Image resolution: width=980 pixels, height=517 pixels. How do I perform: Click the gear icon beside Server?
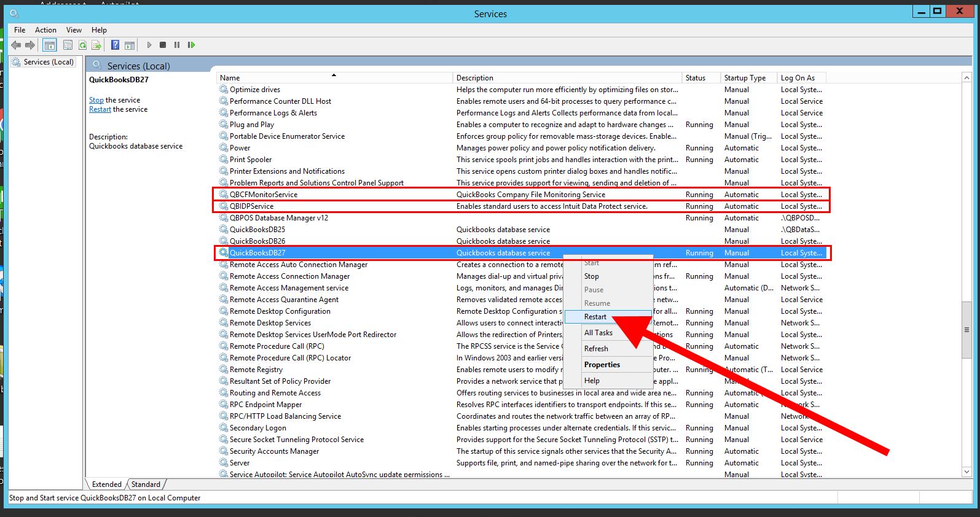point(224,463)
